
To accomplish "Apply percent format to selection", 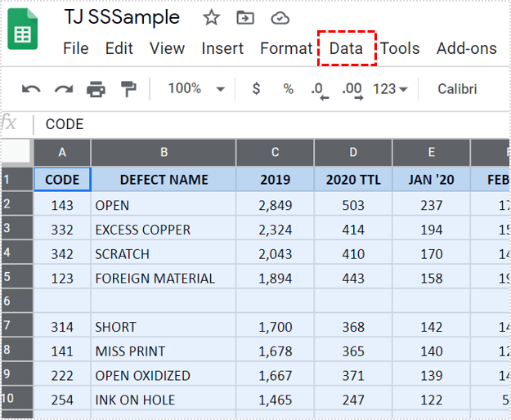I will click(x=288, y=89).
